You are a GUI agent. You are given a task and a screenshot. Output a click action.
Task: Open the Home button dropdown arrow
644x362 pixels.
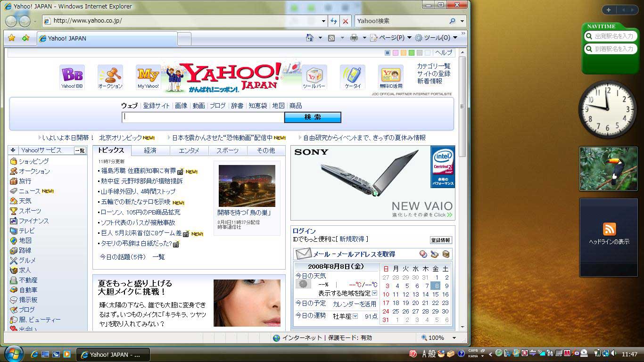[x=320, y=38]
